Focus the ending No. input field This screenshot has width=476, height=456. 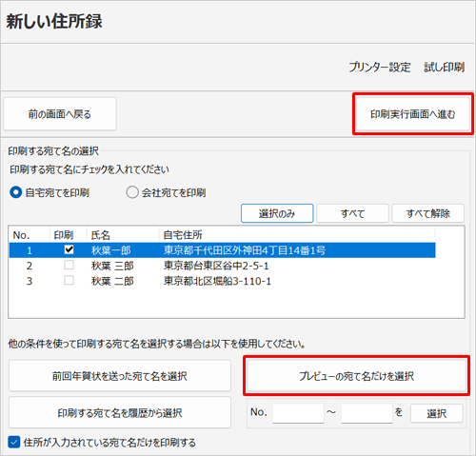pyautogui.click(x=367, y=413)
